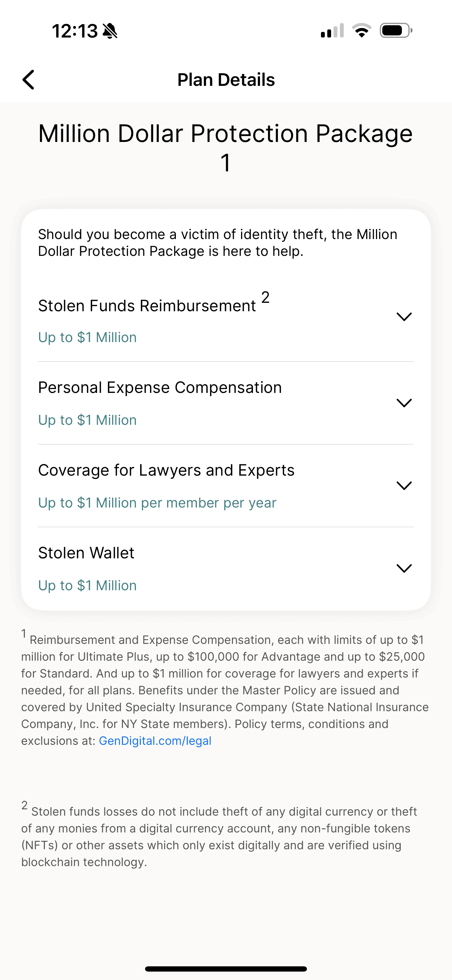This screenshot has width=452, height=980.
Task: Expand Coverage for Lawyers and Experts chevron
Action: point(404,485)
